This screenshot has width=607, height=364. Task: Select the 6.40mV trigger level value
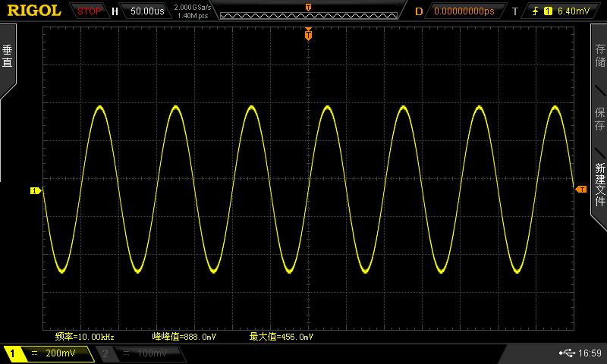pyautogui.click(x=574, y=11)
